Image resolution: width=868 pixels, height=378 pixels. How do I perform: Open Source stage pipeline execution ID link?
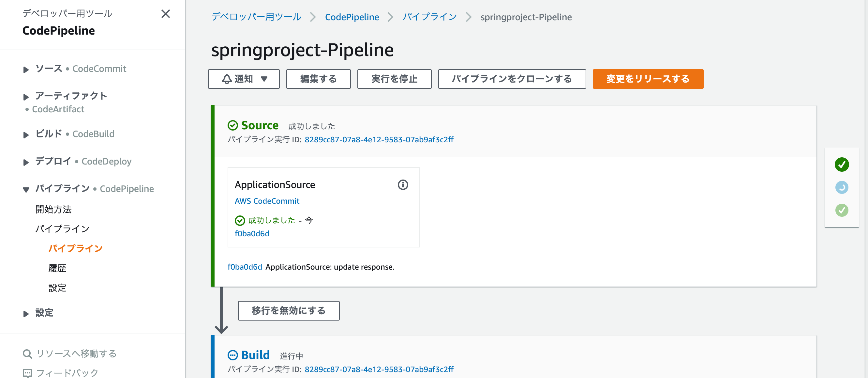(379, 139)
